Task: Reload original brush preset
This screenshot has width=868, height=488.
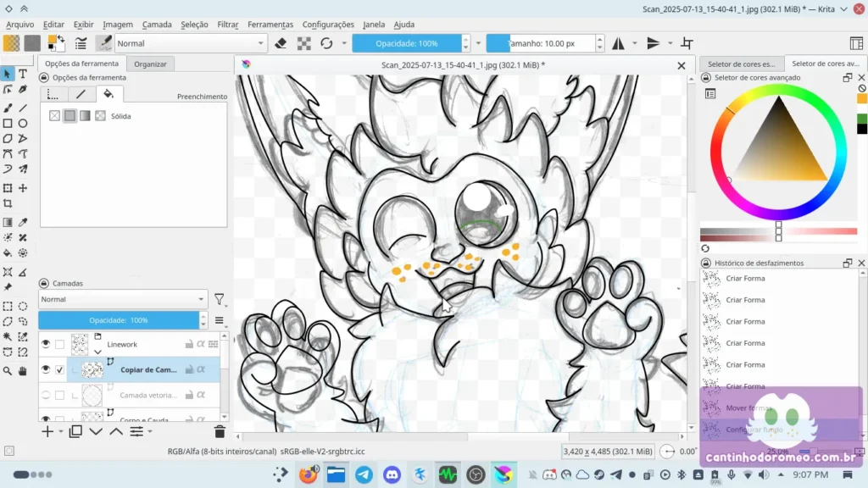Action: pyautogui.click(x=326, y=43)
